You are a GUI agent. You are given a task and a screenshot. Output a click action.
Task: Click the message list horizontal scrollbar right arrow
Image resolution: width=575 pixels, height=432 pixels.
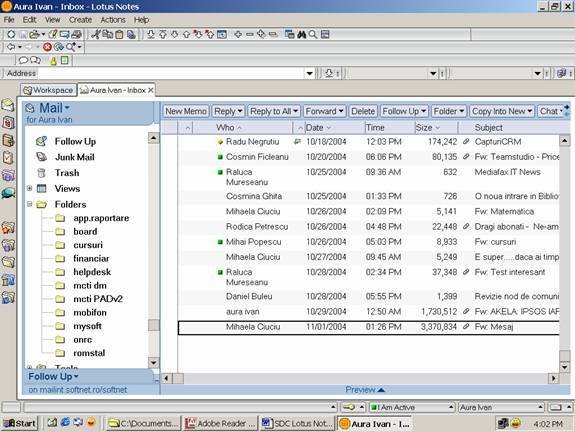554,378
